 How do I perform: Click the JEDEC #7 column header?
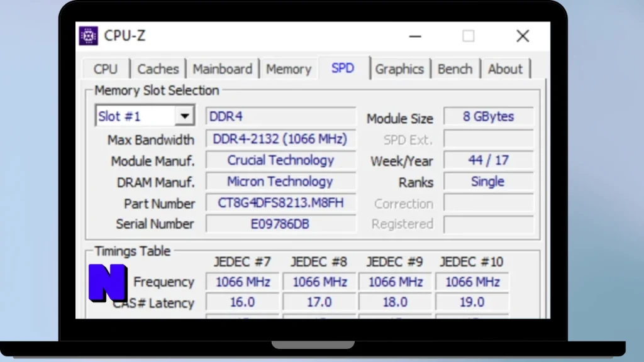coord(242,262)
